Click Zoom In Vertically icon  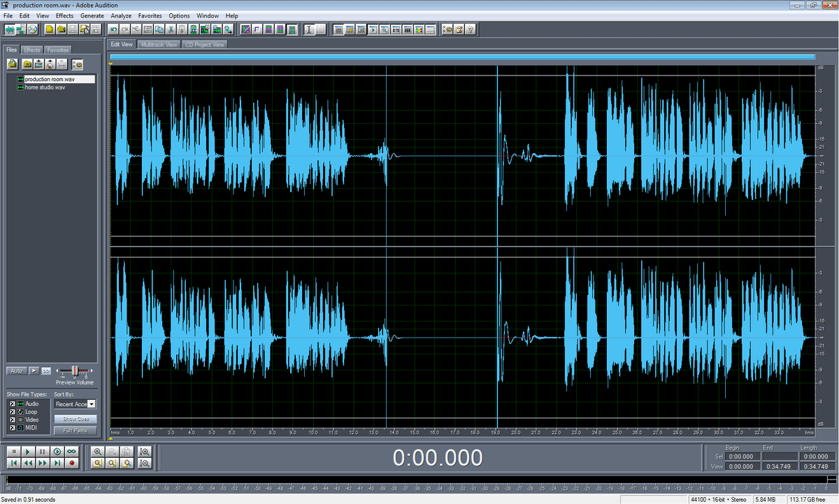pos(145,451)
